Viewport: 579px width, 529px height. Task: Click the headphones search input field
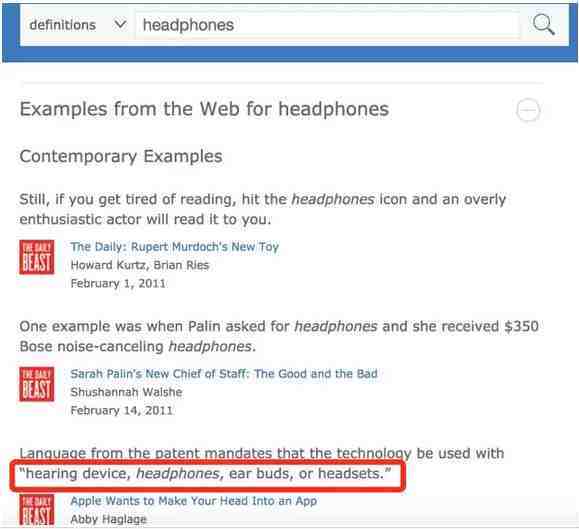click(328, 25)
